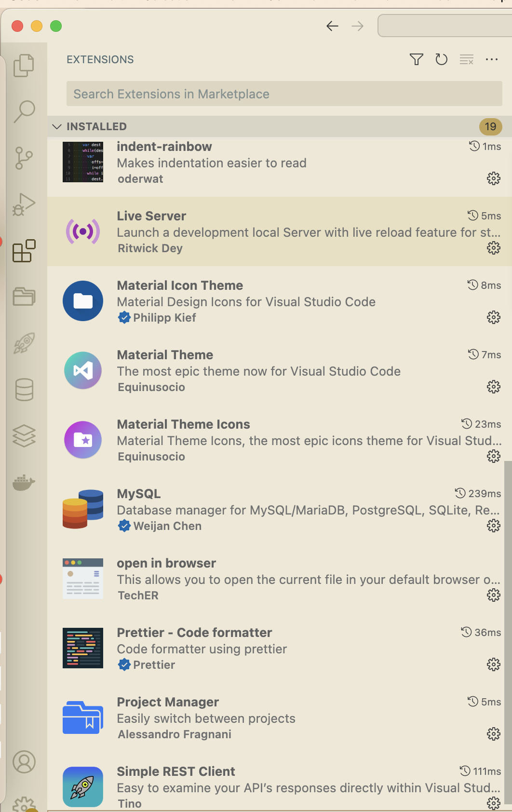Click the Project Manager bookmark folder logo
512x812 pixels.
[x=83, y=717]
